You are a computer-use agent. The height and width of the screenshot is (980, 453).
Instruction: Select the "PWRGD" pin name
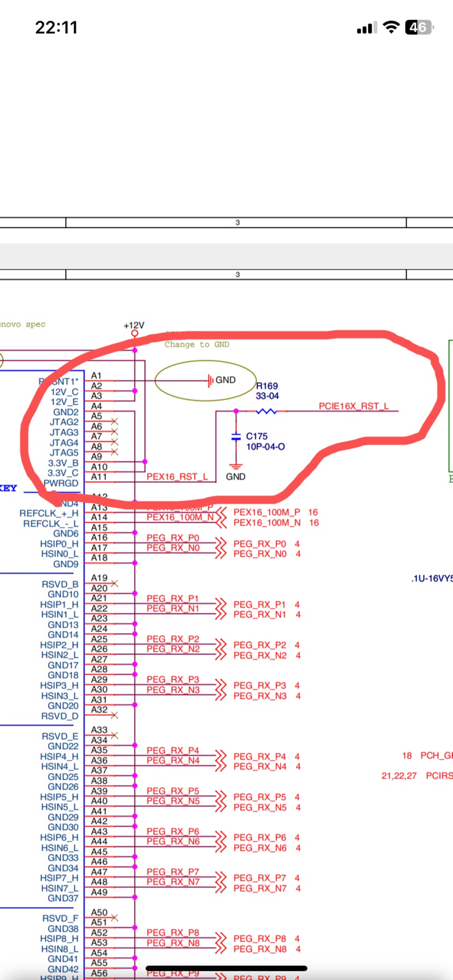coord(61,483)
